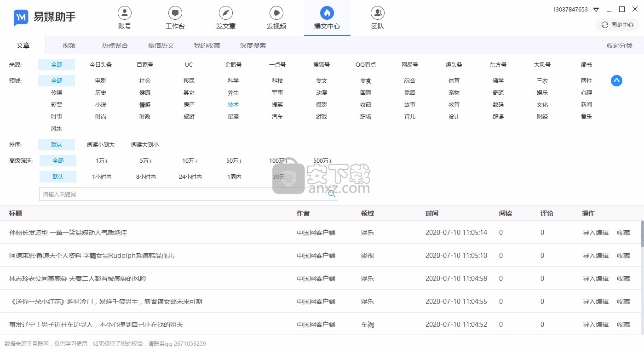Filter reads by 10万+
This screenshot has width=644, height=353.
click(190, 161)
